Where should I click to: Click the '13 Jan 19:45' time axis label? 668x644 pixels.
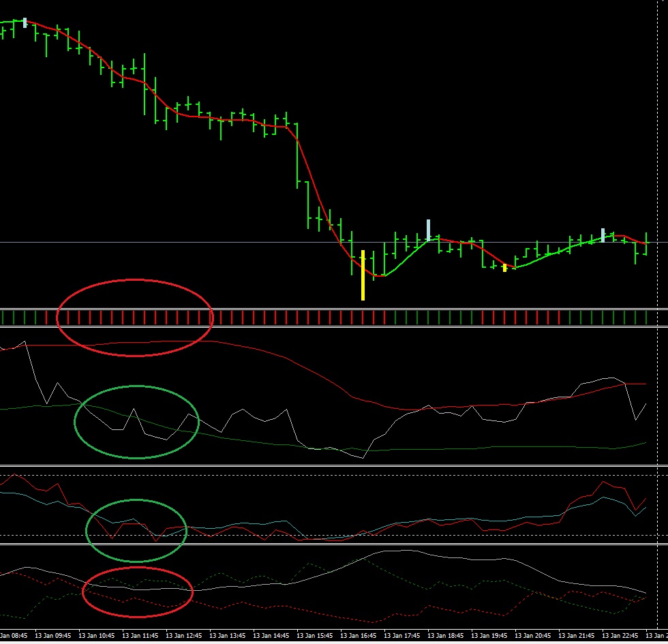click(x=489, y=635)
